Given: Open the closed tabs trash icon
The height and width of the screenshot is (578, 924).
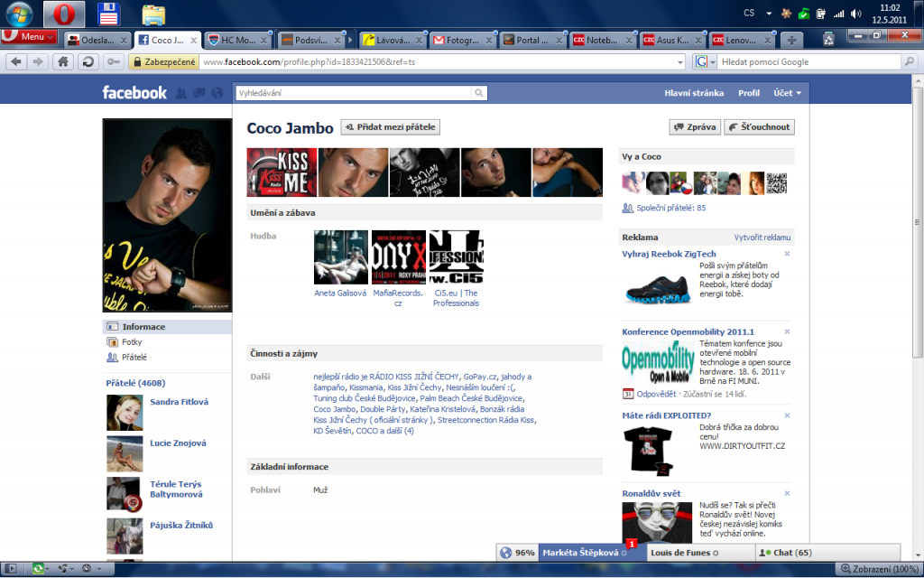Looking at the screenshot, I should click(828, 40).
